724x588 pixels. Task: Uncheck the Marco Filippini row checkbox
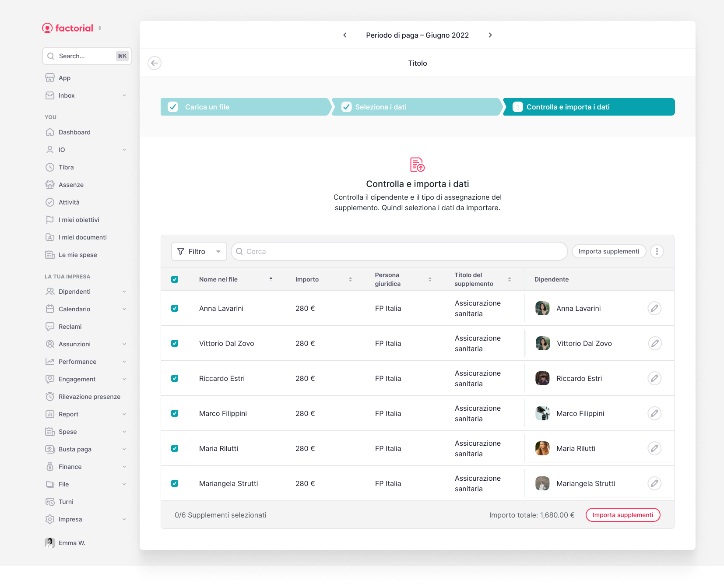click(175, 413)
